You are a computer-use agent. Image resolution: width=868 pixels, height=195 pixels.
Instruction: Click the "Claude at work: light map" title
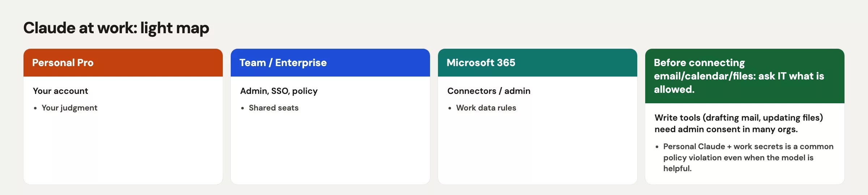[x=116, y=28]
